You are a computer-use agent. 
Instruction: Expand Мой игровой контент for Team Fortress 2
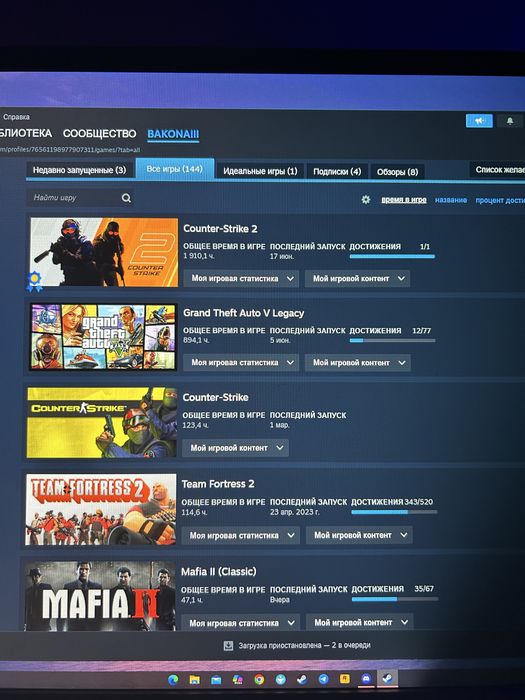click(x=359, y=535)
